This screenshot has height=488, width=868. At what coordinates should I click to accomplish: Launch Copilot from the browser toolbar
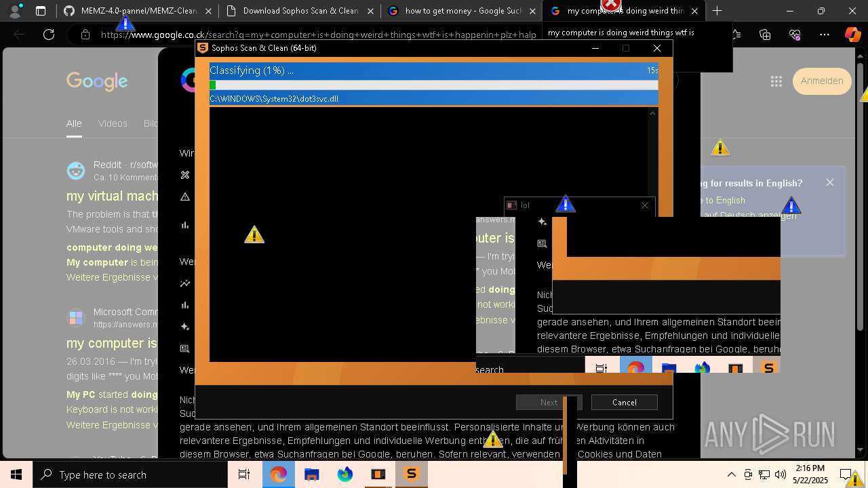pyautogui.click(x=852, y=35)
